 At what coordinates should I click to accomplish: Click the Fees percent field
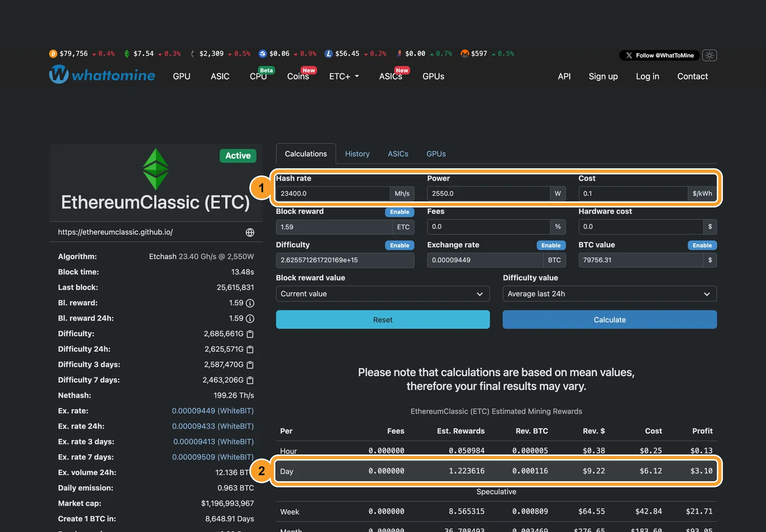[x=488, y=226]
